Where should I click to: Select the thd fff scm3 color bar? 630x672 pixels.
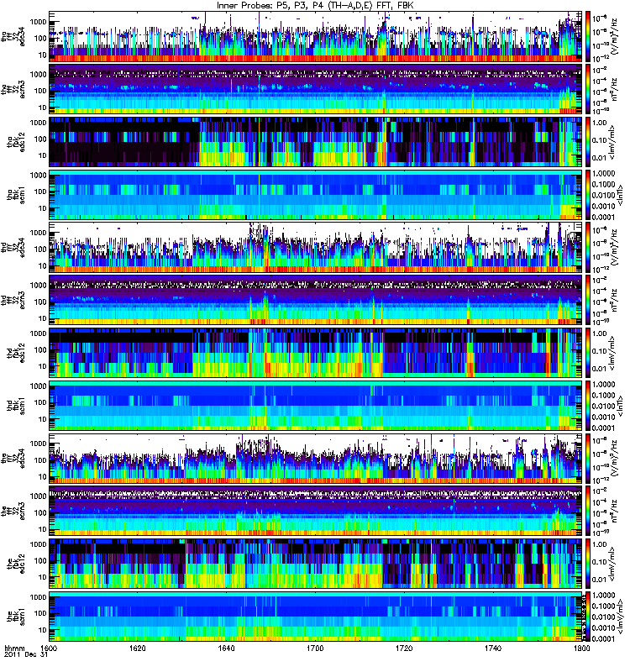[x=588, y=300]
